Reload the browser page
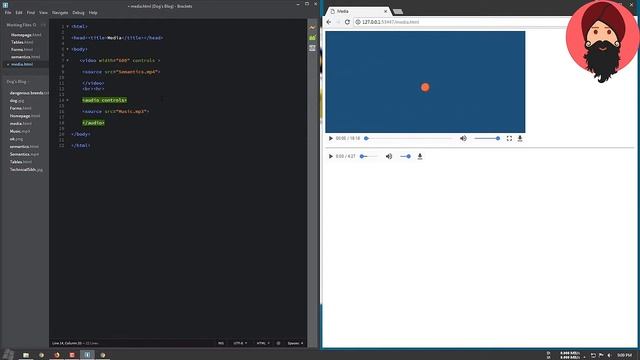Image resolution: width=640 pixels, height=360 pixels. pos(347,22)
